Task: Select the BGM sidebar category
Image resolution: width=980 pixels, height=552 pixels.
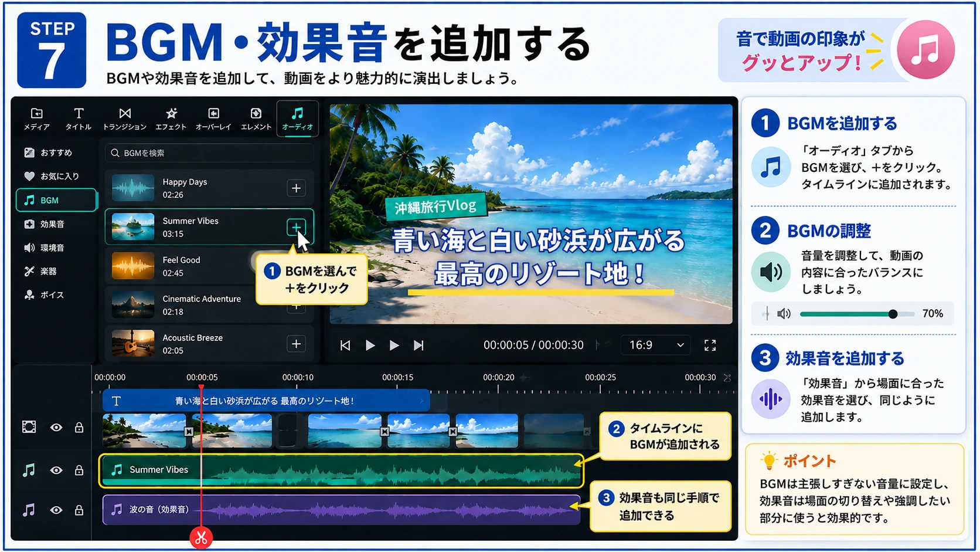Action: [56, 200]
